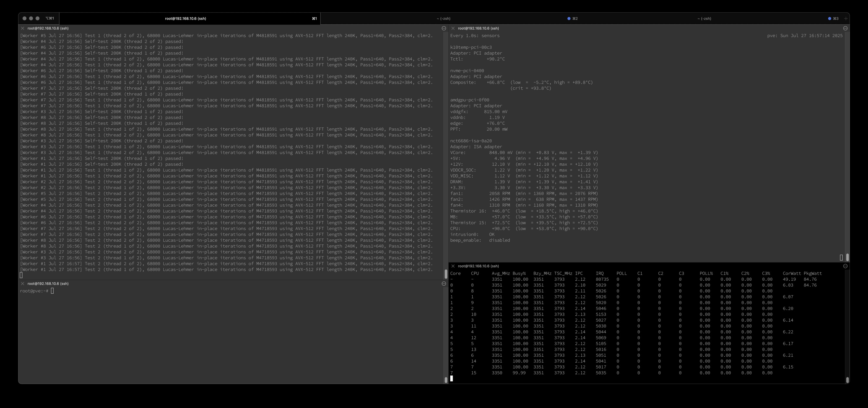Click the 'Avg_MHz' turbostat column header
The image size is (868, 408).
pos(501,274)
